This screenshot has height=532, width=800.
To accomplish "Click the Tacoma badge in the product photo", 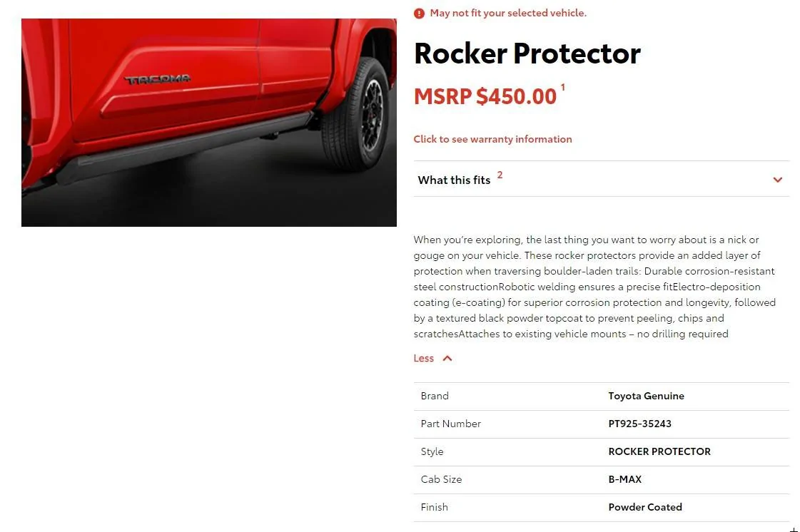I will (158, 79).
